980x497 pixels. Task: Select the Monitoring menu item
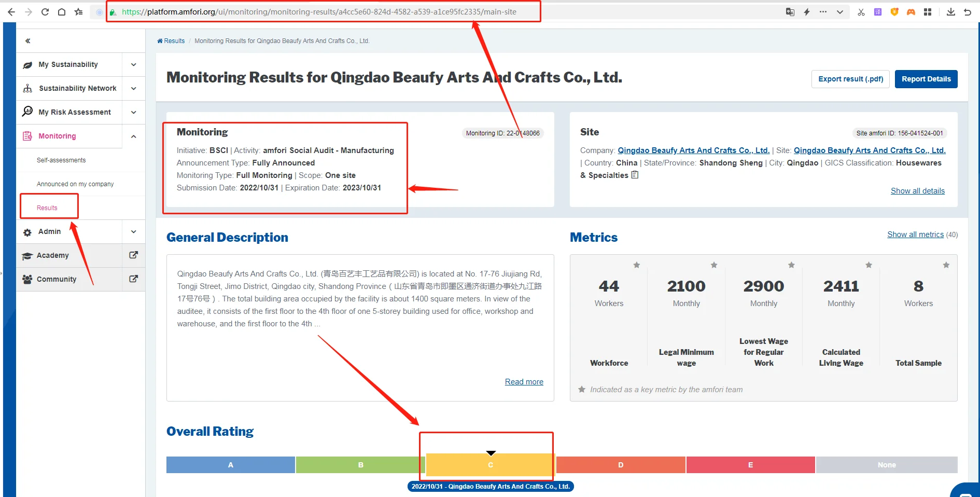pos(69,136)
